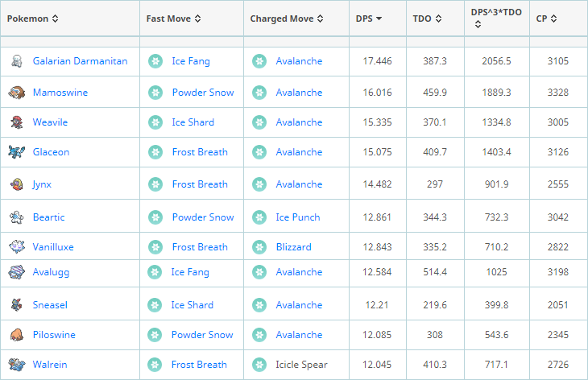Select Icicle Spear text in Walrein row
This screenshot has height=380, width=588.
pos(301,365)
